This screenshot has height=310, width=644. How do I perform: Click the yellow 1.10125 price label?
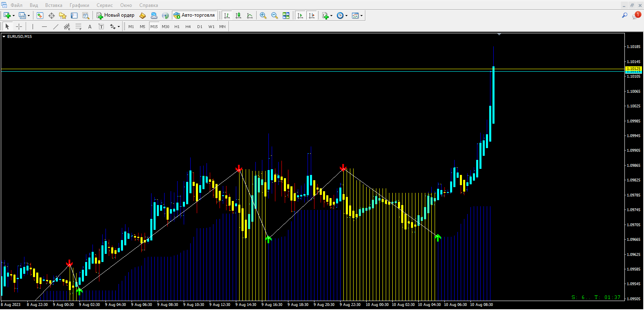[x=633, y=69]
